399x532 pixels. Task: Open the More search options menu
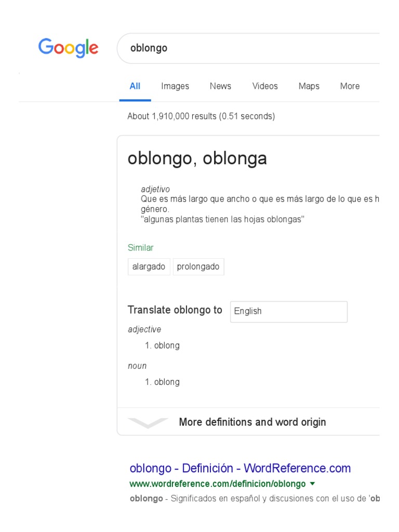(x=350, y=86)
